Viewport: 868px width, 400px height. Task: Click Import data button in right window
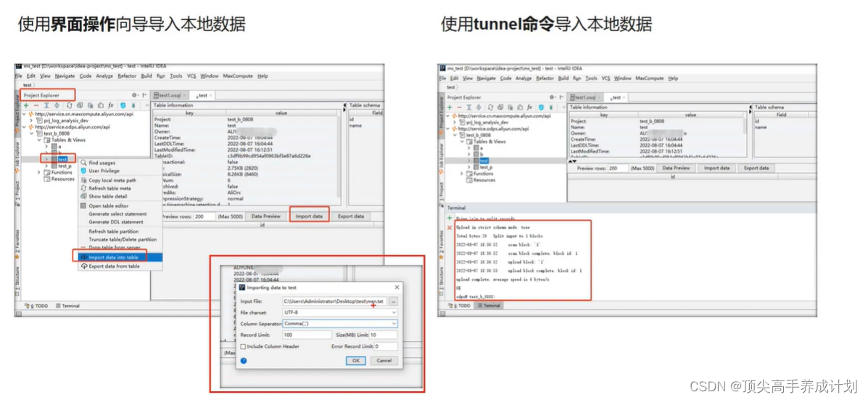tap(716, 168)
